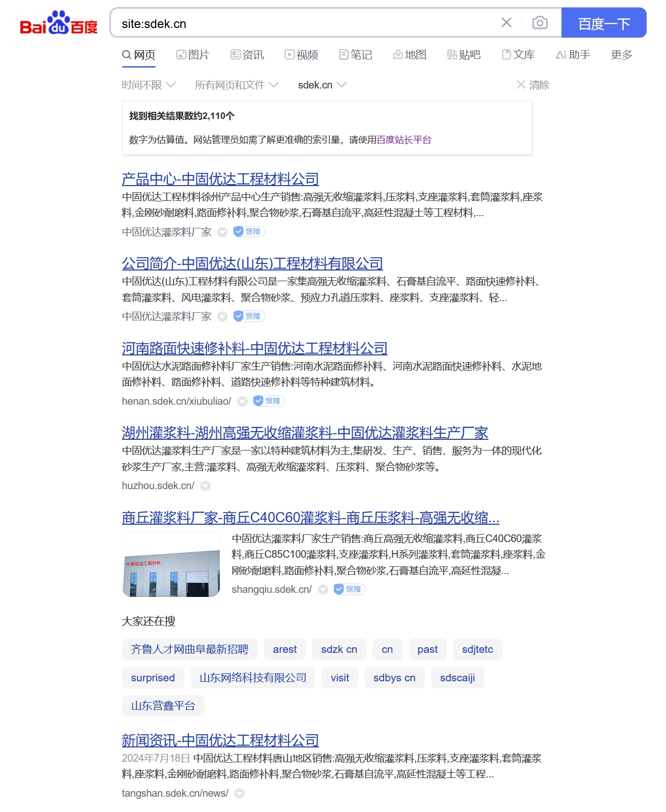Viewport: 666px width, 812px height.
Task: Open the 贴吧 tab
Action: (x=464, y=55)
